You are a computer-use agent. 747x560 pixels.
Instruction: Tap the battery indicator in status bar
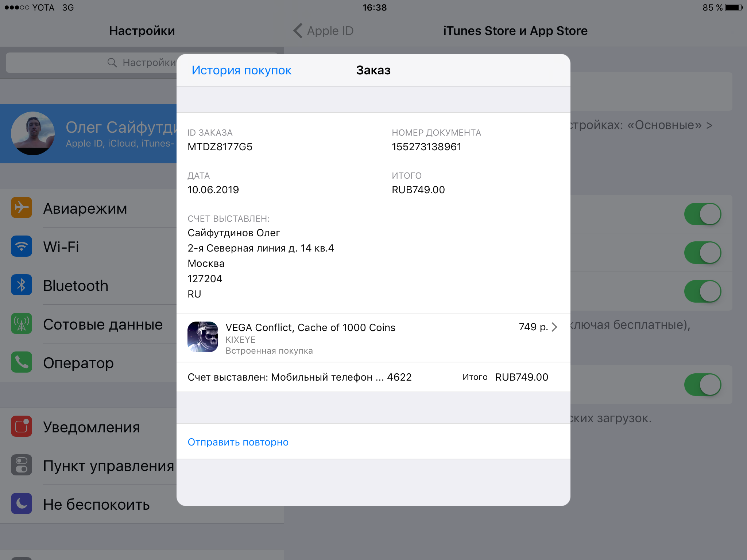734,7
